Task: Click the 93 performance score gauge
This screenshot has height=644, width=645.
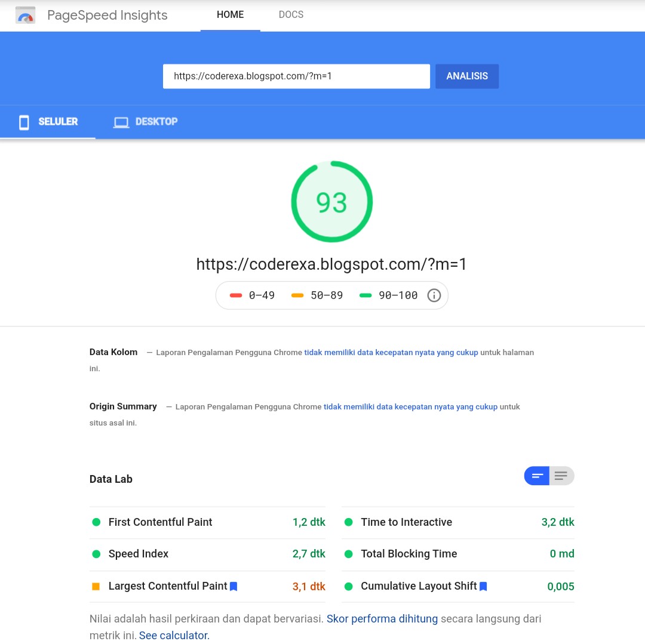Action: click(x=331, y=201)
